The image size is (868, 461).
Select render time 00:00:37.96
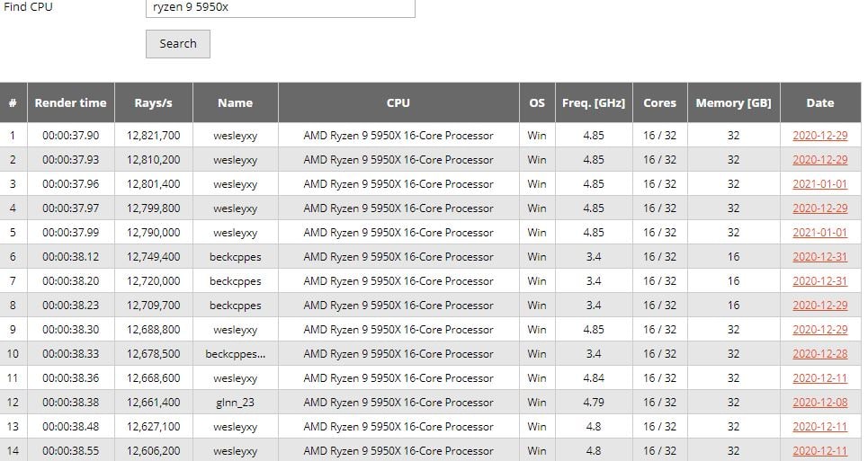point(70,184)
